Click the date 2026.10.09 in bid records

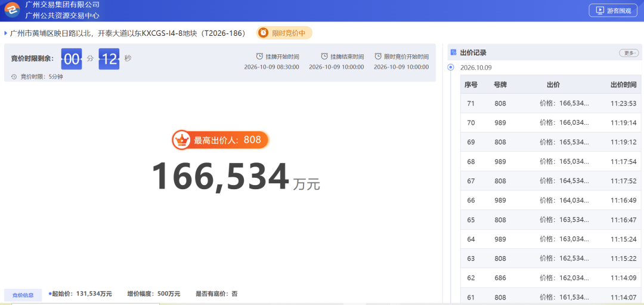[x=476, y=67]
